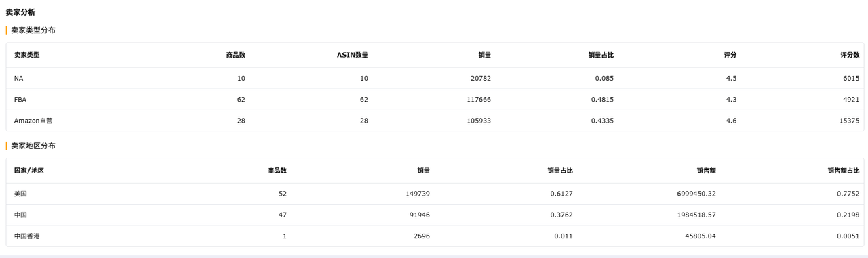Click rating count 4921
Viewport: 868px width, 258px height.
tap(851, 100)
